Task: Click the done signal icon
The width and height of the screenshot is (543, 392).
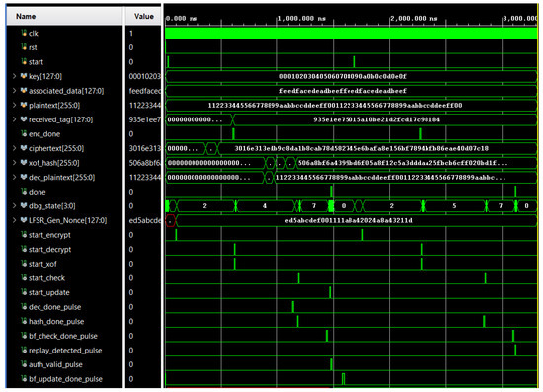Action: pyautogui.click(x=24, y=192)
